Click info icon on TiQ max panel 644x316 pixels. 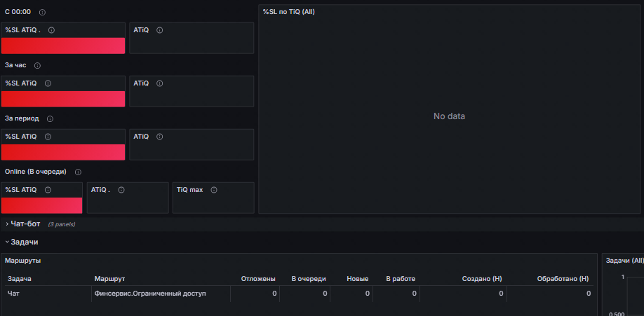pos(213,190)
